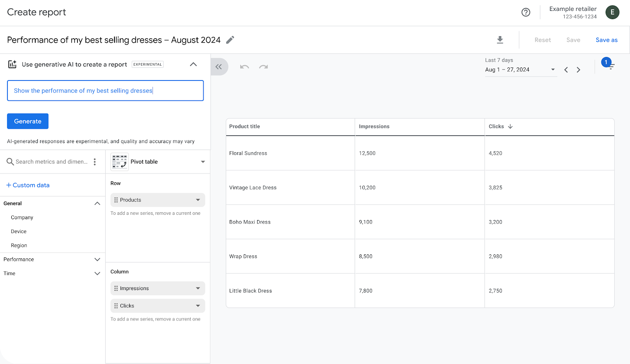Click the Product title column header
Screen dimensions: 630x364
(x=245, y=127)
